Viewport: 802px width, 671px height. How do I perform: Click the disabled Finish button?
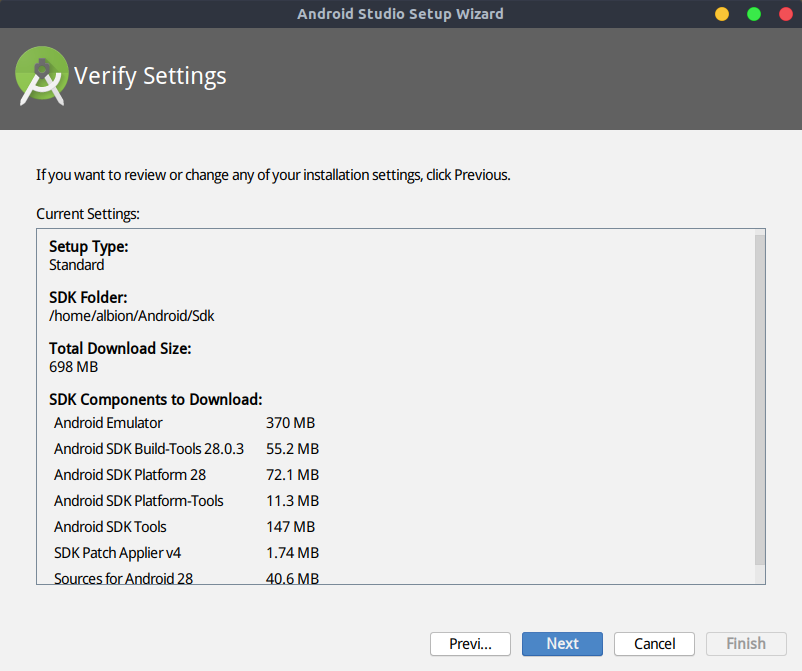pyautogui.click(x=746, y=643)
